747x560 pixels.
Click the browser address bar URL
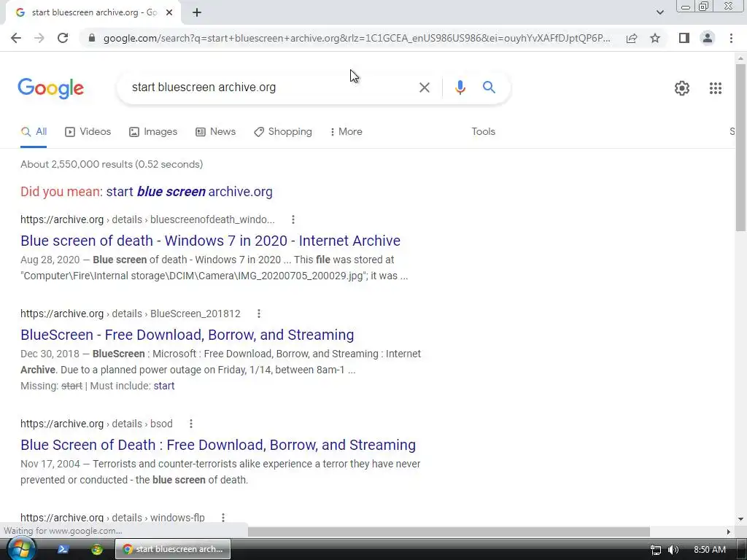click(356, 38)
